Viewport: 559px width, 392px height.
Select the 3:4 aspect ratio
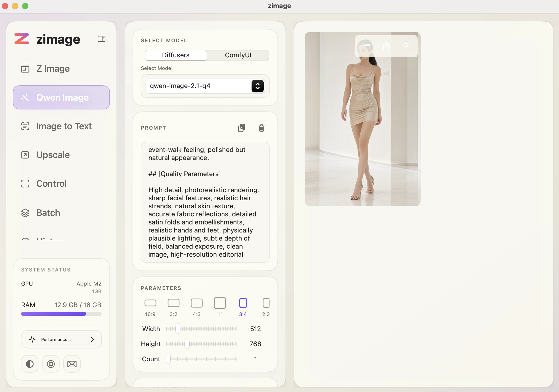(x=243, y=307)
